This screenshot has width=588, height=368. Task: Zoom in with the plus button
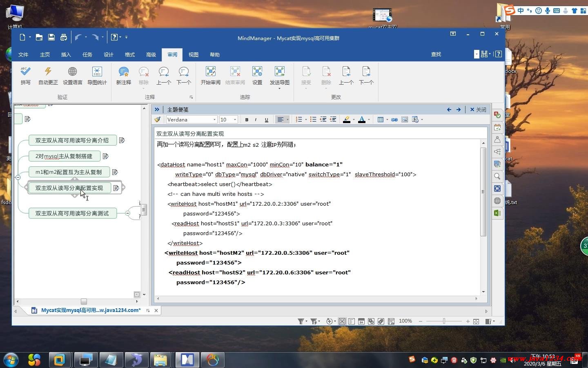(468, 321)
